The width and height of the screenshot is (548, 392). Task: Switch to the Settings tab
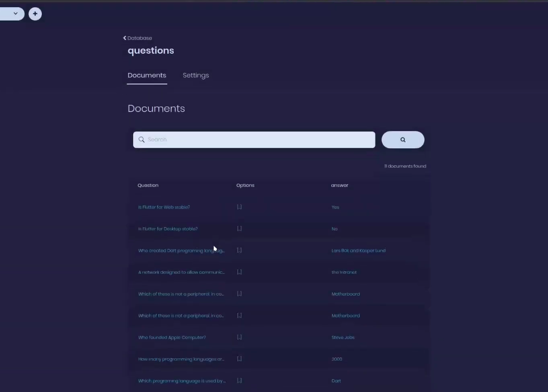pyautogui.click(x=196, y=75)
